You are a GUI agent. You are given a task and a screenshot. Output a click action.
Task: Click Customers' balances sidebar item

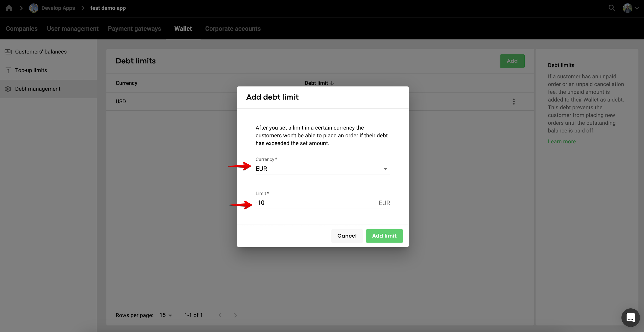[41, 52]
